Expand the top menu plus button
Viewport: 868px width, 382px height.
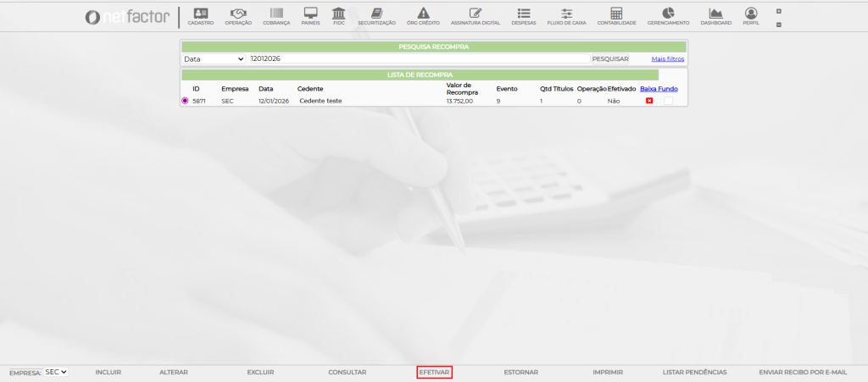pyautogui.click(x=779, y=11)
